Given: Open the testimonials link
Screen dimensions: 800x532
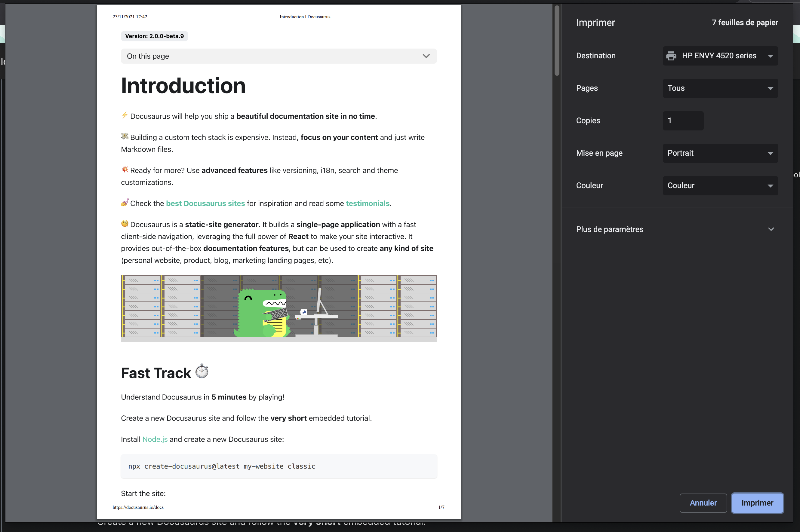Looking at the screenshot, I should coord(368,203).
